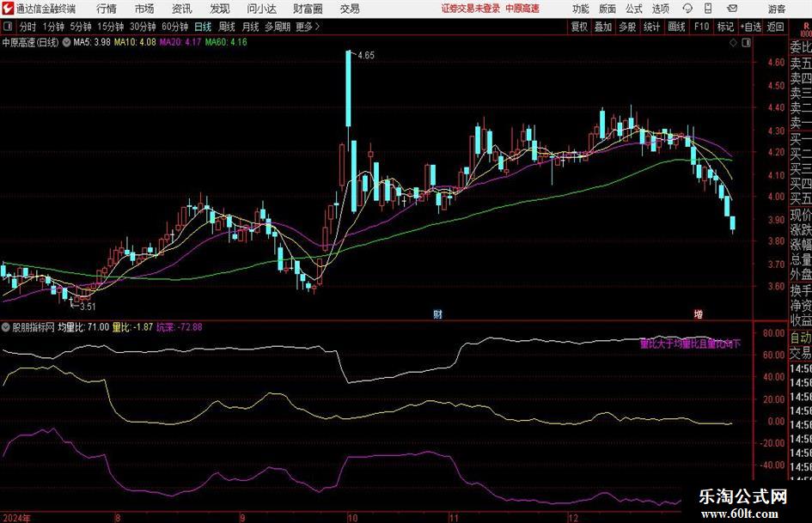Click the 现价 row label in the right panel
812x523 pixels.
801,215
